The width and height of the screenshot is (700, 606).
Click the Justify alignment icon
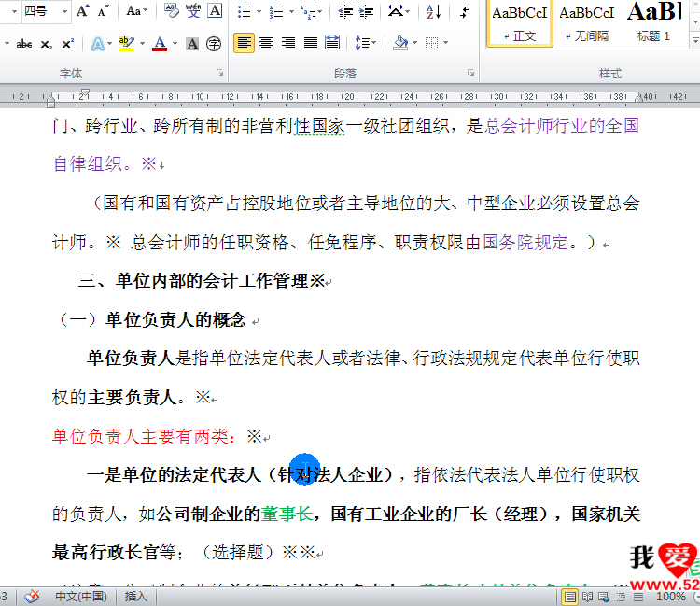[x=311, y=43]
